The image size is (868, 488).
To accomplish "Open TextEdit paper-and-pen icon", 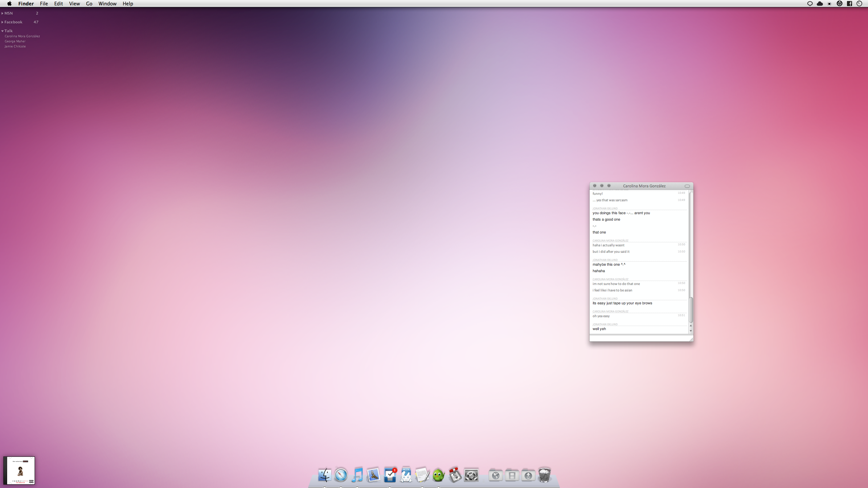I will click(x=422, y=475).
